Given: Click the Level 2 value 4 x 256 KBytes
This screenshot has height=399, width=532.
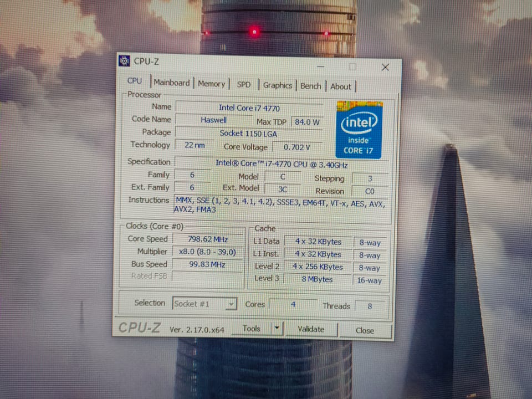Looking at the screenshot, I should click(x=318, y=267).
